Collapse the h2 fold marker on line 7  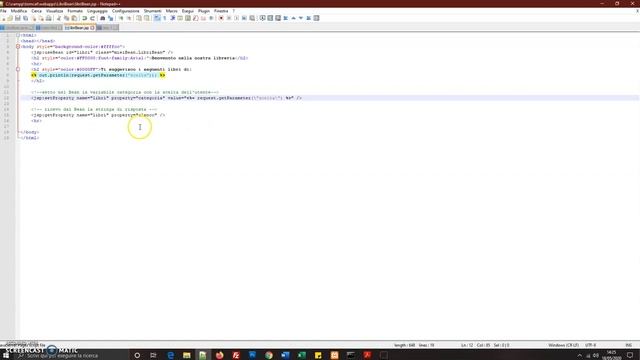[x=18, y=69]
